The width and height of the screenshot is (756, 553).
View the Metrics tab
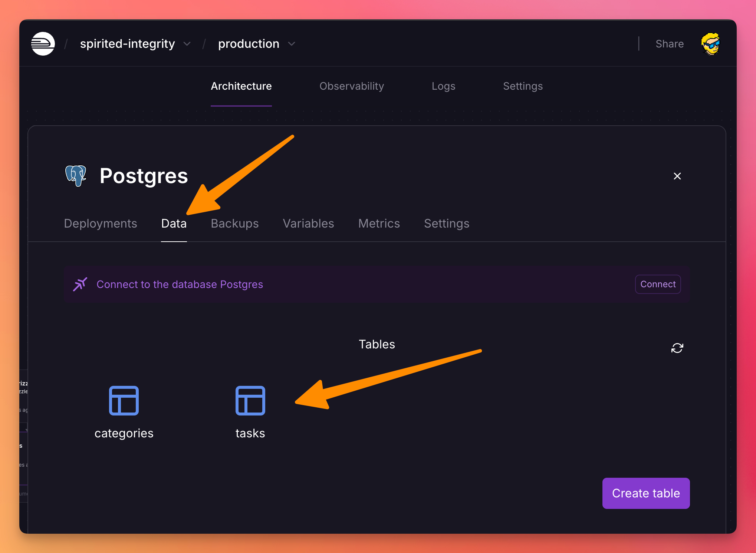tap(379, 223)
